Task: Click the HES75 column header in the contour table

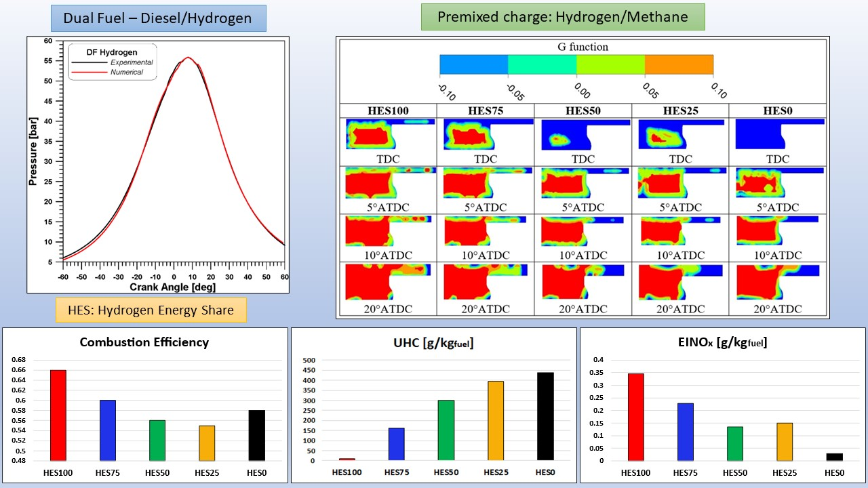Action: (486, 111)
